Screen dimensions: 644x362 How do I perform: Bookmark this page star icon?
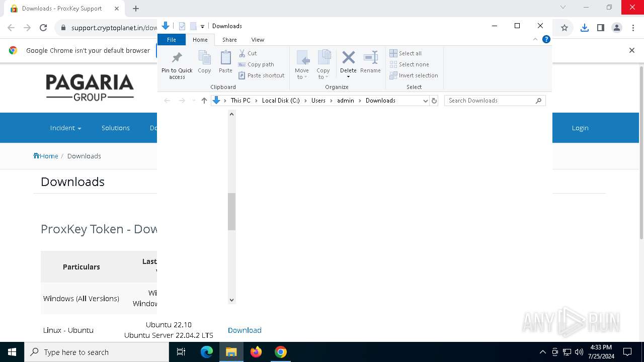tap(565, 28)
